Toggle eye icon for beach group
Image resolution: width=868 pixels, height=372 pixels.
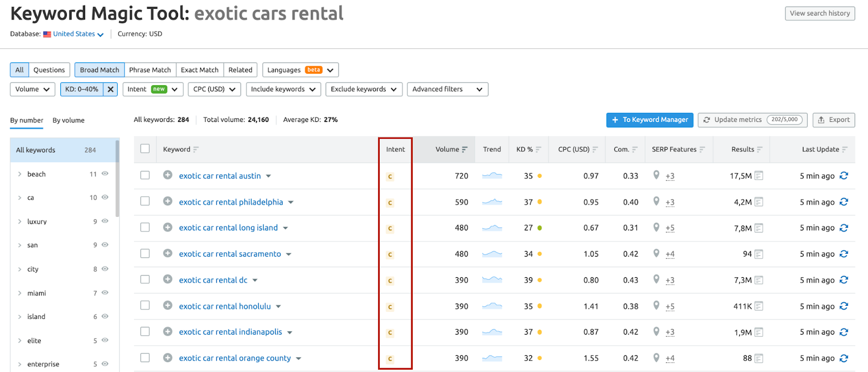(105, 174)
